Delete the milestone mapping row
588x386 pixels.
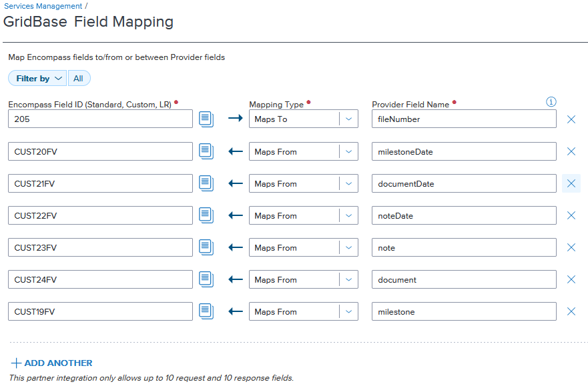click(571, 311)
